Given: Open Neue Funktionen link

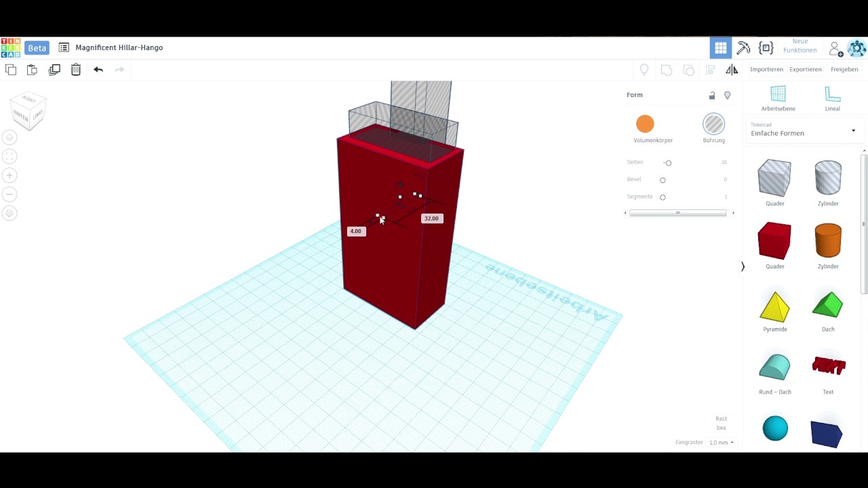Looking at the screenshot, I should tap(800, 45).
